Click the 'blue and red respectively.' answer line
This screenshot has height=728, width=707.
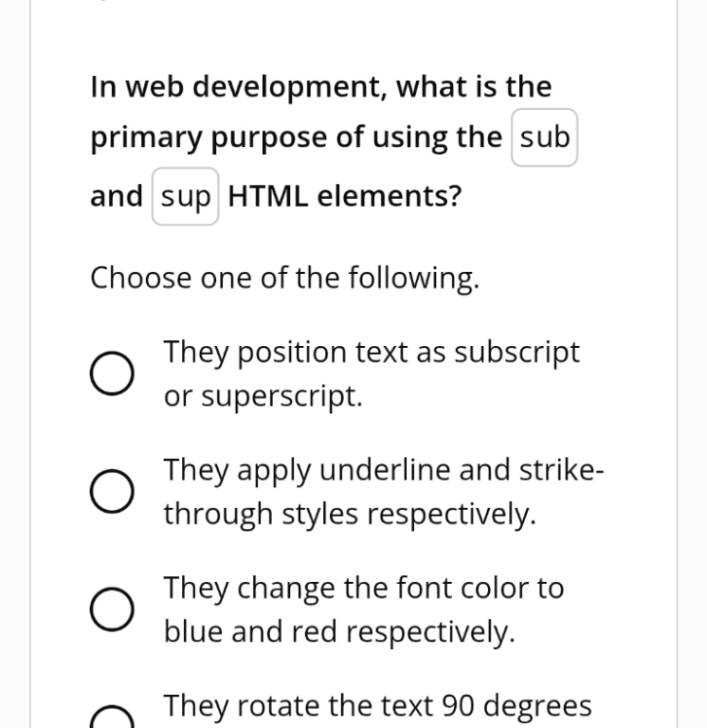(339, 632)
